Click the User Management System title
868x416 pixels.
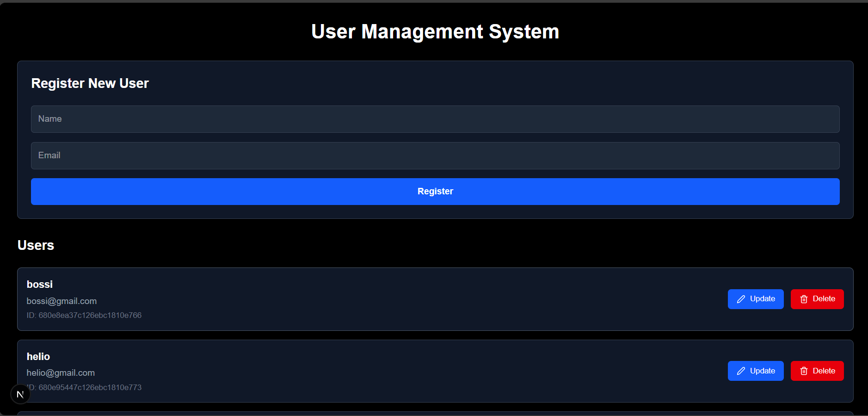tap(435, 32)
